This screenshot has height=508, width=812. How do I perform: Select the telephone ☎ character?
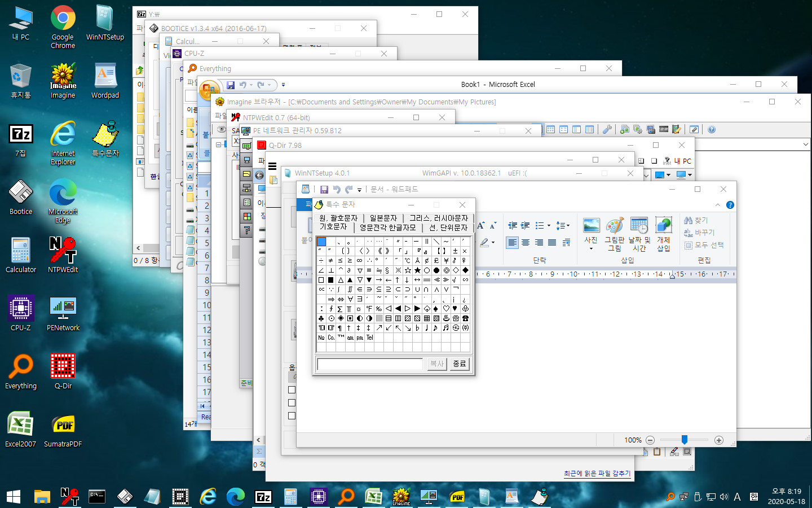(465, 318)
